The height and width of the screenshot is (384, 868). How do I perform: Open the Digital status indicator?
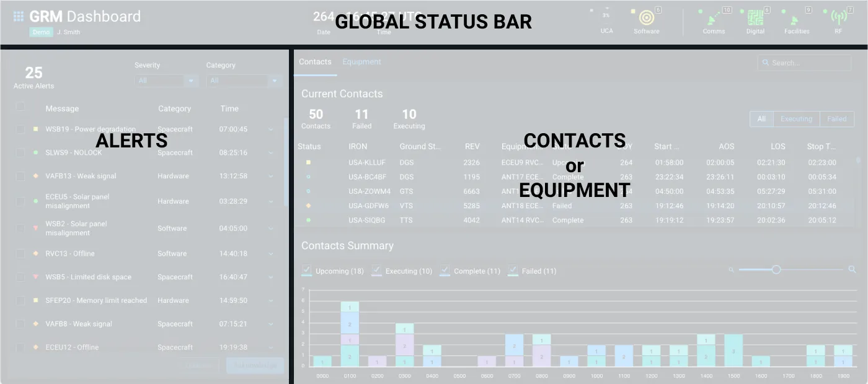pyautogui.click(x=755, y=19)
